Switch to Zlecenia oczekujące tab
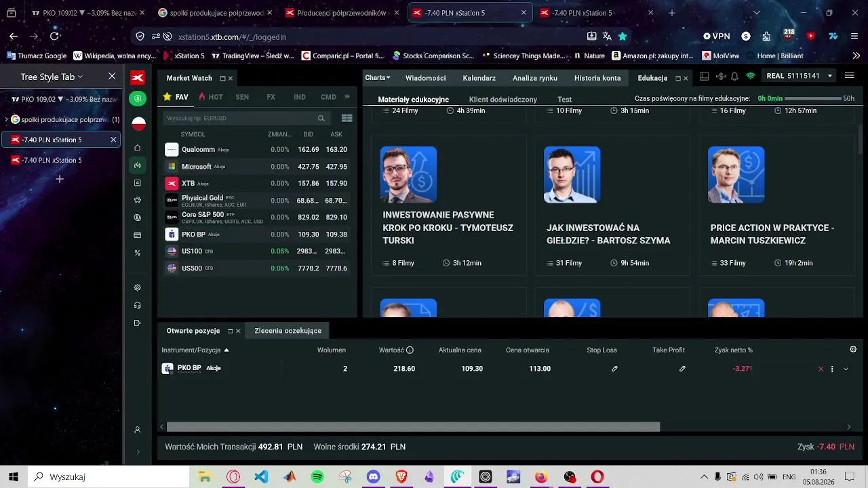This screenshot has height=488, width=868. click(288, 331)
